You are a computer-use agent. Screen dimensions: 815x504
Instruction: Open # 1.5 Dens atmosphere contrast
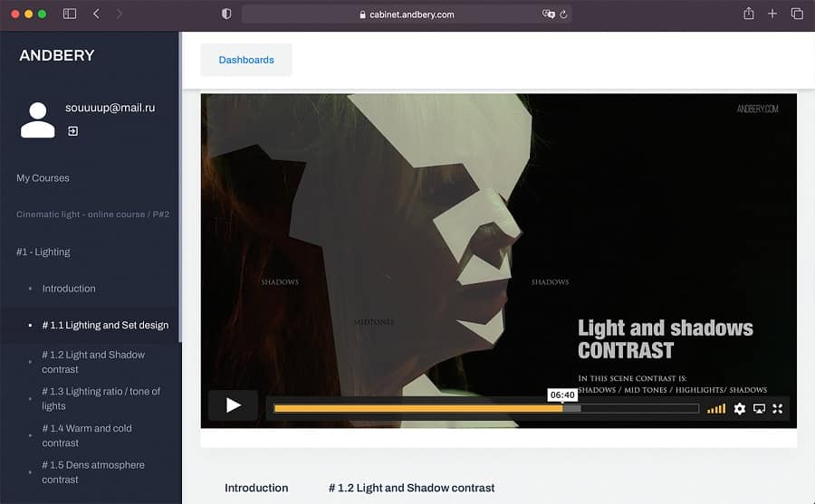tap(93, 472)
